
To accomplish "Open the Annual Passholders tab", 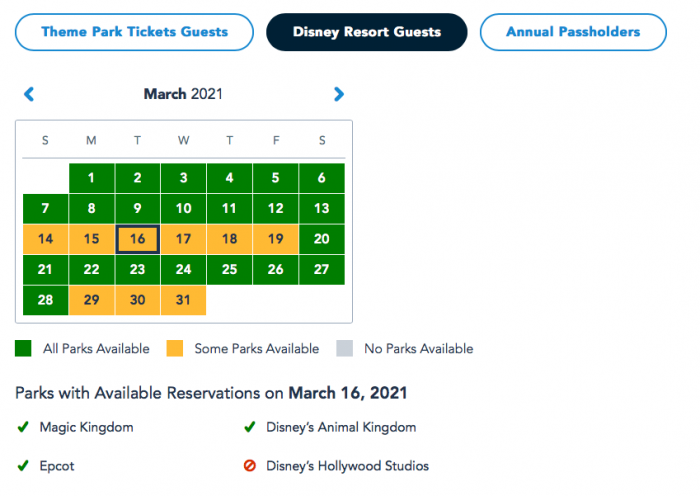I will (x=573, y=32).
